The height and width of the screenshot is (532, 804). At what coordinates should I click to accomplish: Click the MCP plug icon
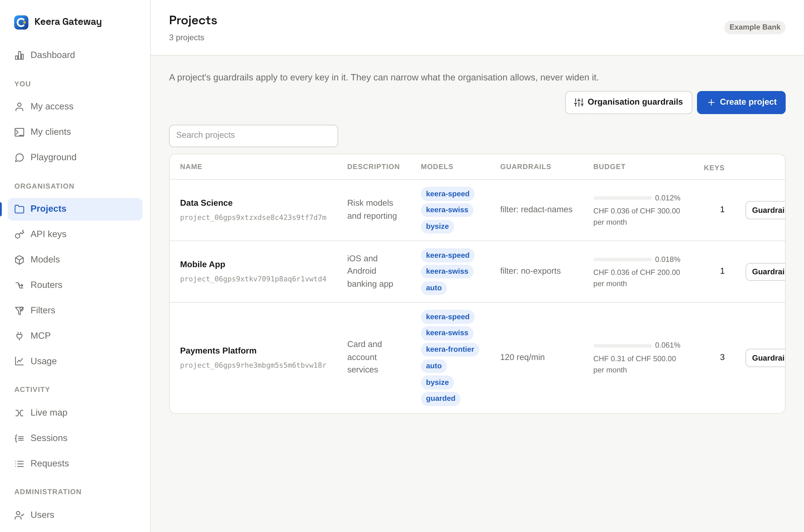tap(19, 336)
